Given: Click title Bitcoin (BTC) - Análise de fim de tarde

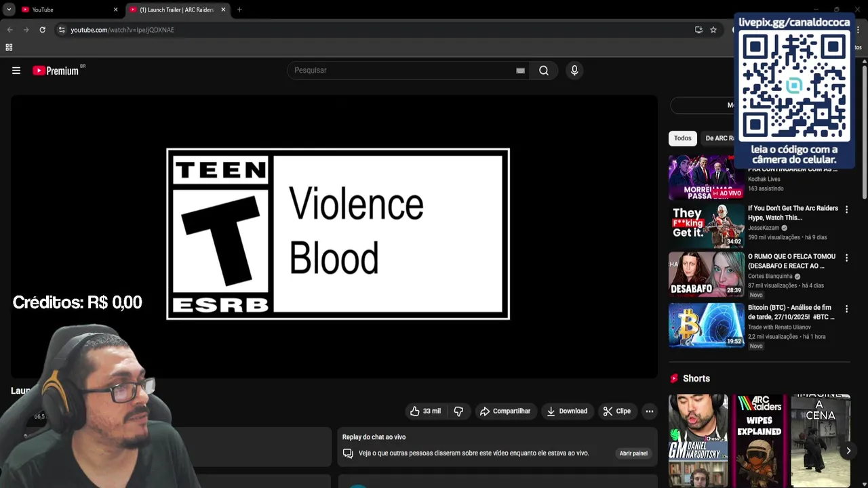Looking at the screenshot, I should (791, 312).
